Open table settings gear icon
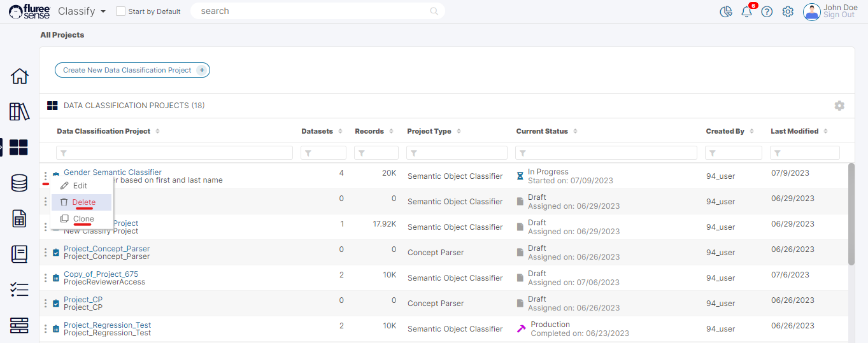This screenshot has height=343, width=868. tap(839, 106)
